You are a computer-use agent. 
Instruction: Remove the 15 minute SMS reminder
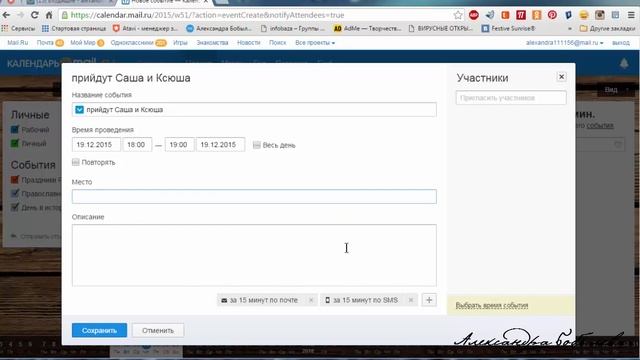pyautogui.click(x=411, y=300)
